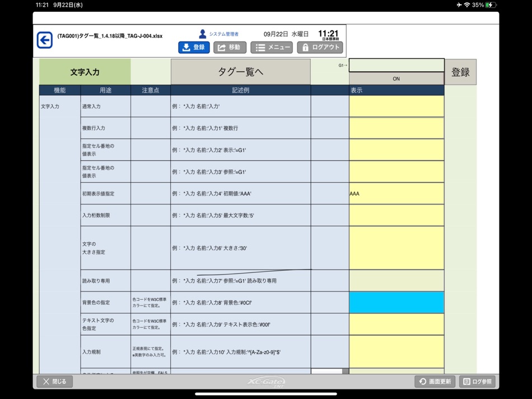532x399 pixels.
Task: Click the 用途 column header
Action: (x=105, y=90)
